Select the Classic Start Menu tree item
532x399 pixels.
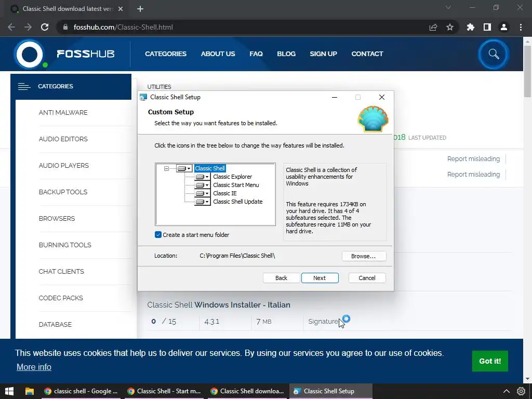[x=236, y=185]
